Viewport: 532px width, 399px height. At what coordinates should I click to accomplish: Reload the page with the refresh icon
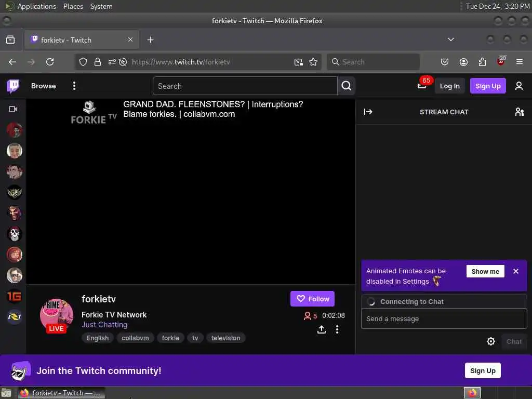50,62
